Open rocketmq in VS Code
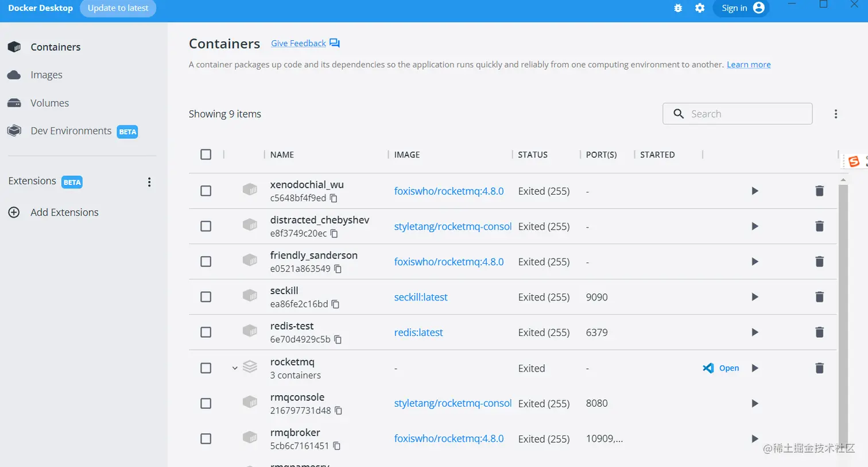Viewport: 868px width, 467px height. coord(721,368)
